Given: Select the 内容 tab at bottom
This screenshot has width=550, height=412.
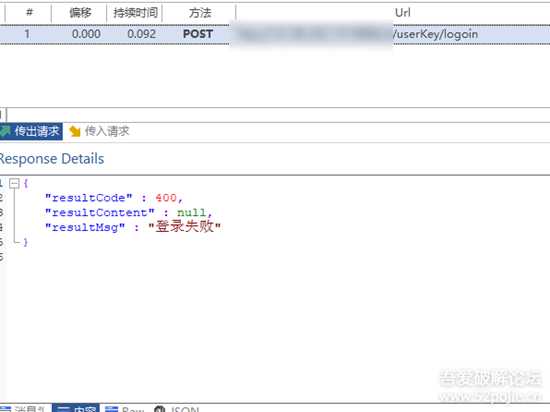Looking at the screenshot, I should tap(76, 409).
